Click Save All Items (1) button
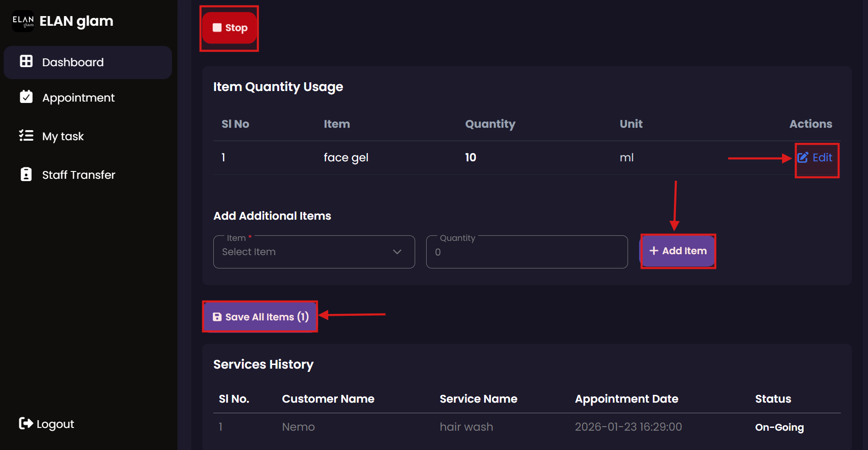This screenshot has width=868, height=450. [x=260, y=317]
